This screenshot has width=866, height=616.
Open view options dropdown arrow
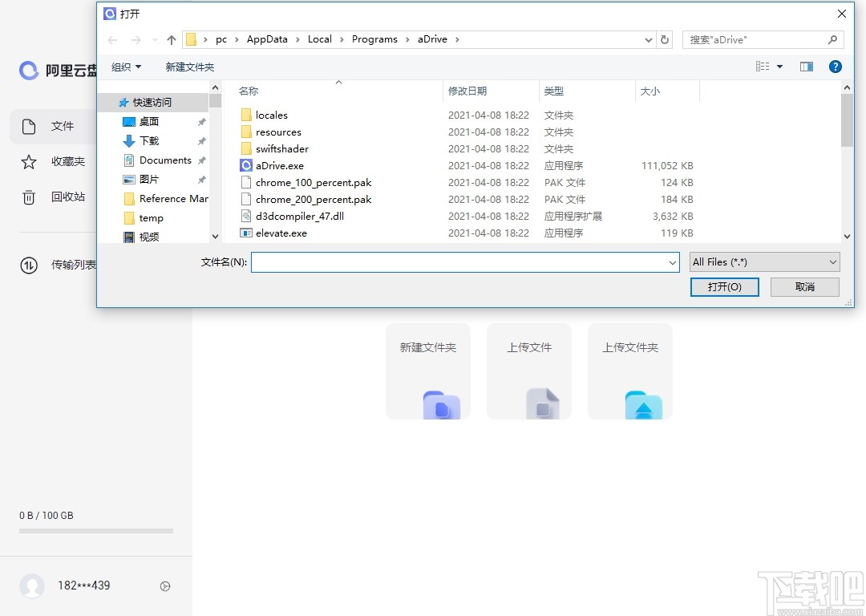tap(780, 67)
